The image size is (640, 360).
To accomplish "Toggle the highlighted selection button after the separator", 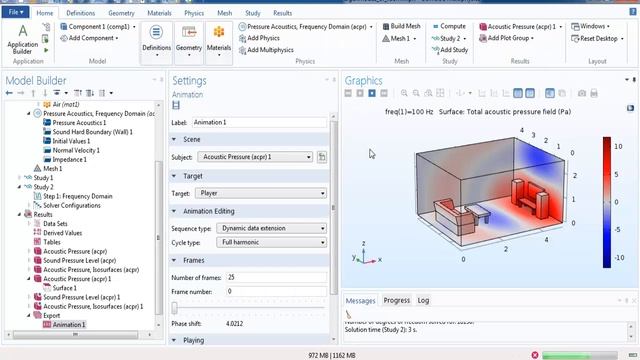I will coord(550,93).
